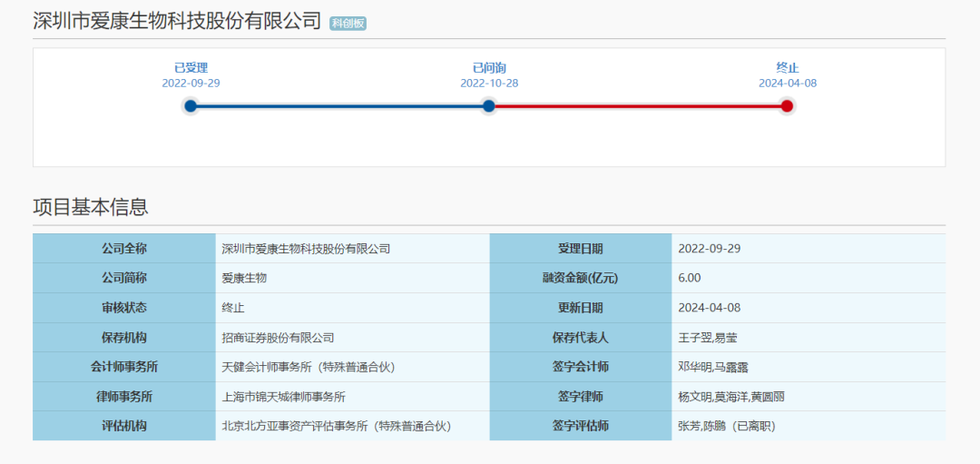Viewport: 980px width, 464px height.
Task: Click the red progress line segment
Action: click(638, 106)
